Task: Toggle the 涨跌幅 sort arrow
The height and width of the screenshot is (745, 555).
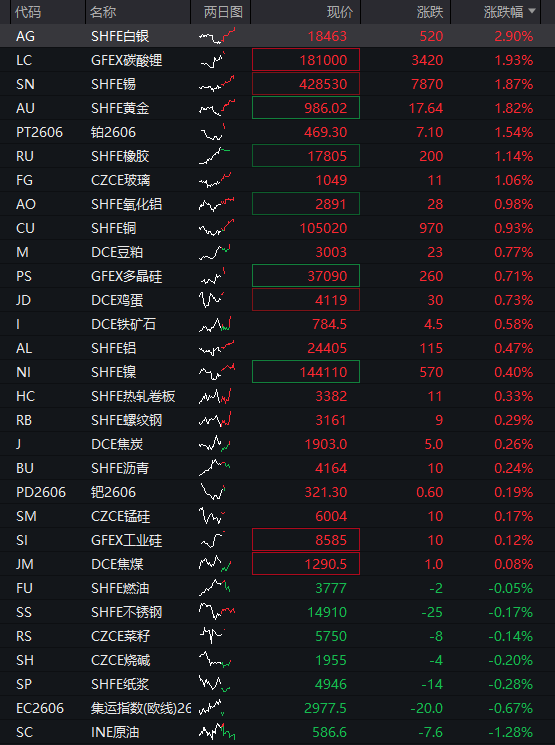Action: pos(532,11)
